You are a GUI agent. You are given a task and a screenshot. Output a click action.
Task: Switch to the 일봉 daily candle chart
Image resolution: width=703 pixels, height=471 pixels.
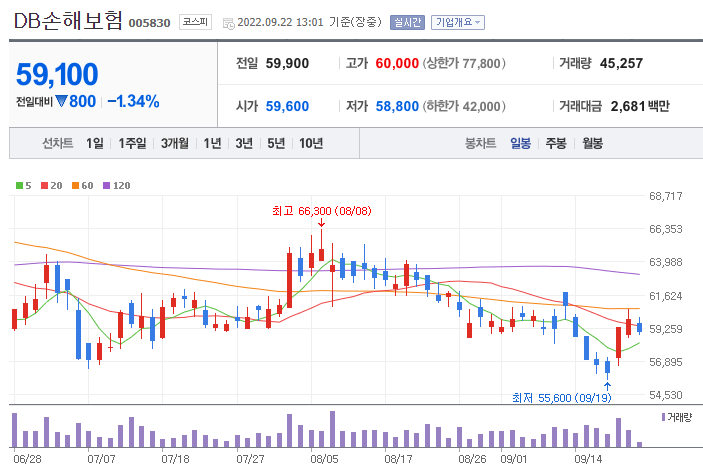click(521, 143)
